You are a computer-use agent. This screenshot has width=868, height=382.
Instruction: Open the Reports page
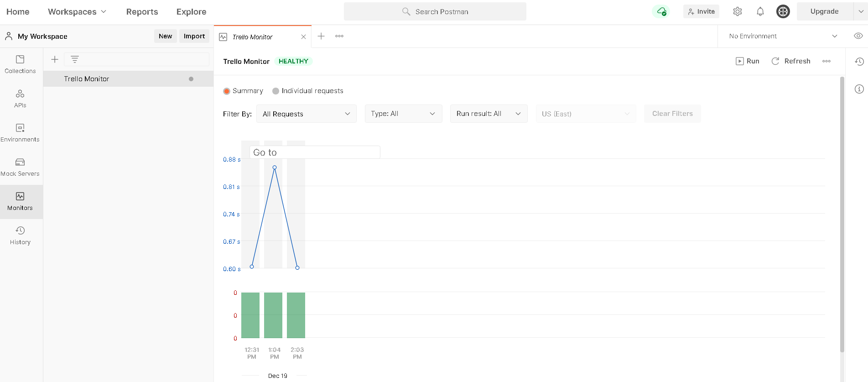click(x=142, y=11)
